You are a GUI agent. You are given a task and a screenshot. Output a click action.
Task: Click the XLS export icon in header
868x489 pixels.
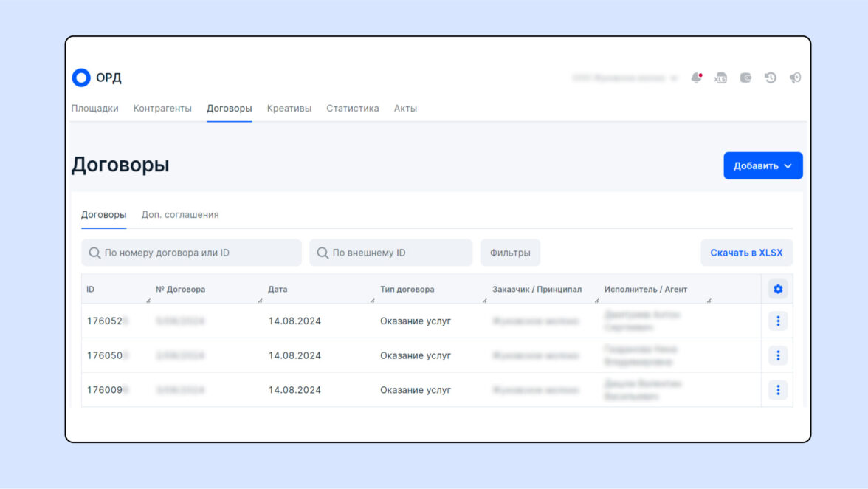[720, 78]
